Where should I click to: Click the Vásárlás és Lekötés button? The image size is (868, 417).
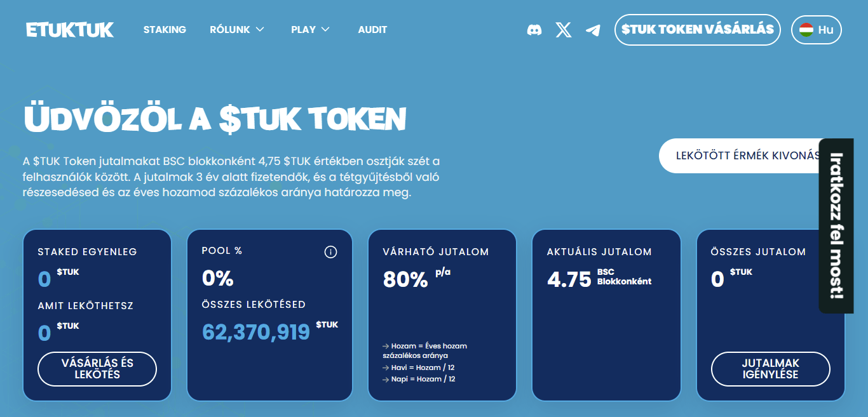coord(97,369)
